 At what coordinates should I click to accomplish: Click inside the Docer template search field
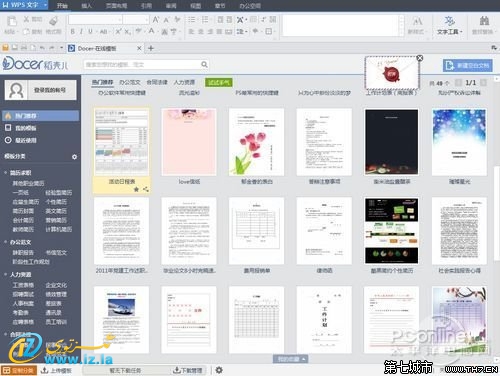point(142,64)
